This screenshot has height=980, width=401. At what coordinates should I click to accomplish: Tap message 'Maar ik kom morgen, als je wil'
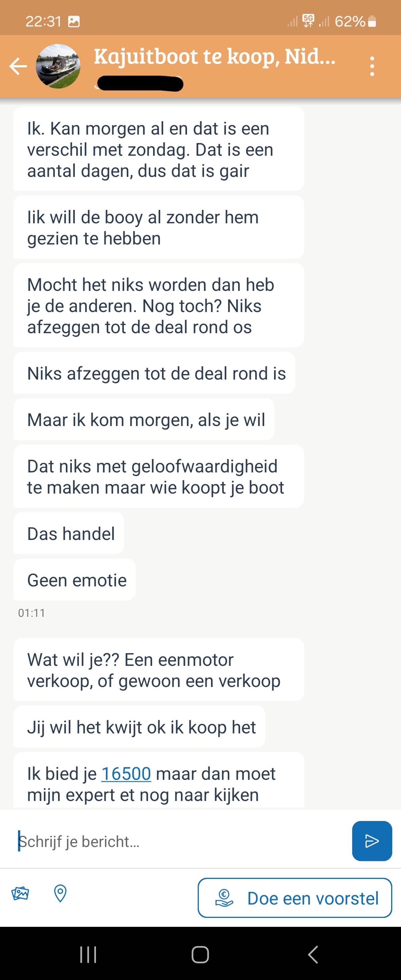point(144,420)
